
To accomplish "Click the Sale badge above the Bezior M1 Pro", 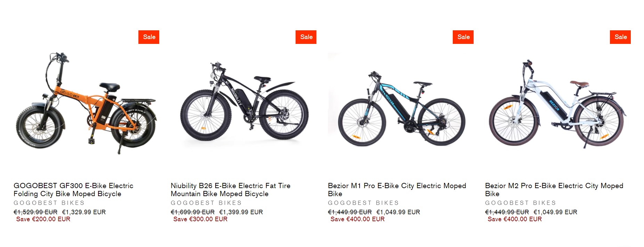I will click(x=464, y=37).
